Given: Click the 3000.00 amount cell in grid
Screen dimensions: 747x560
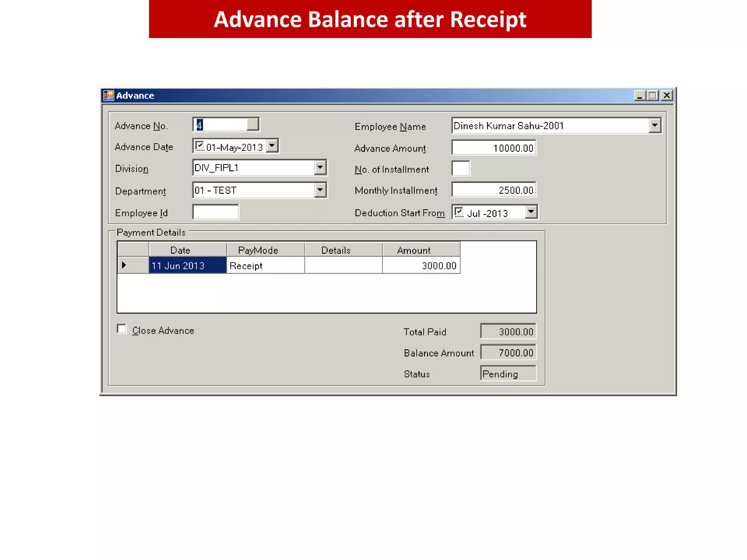Looking at the screenshot, I should coord(421,265).
